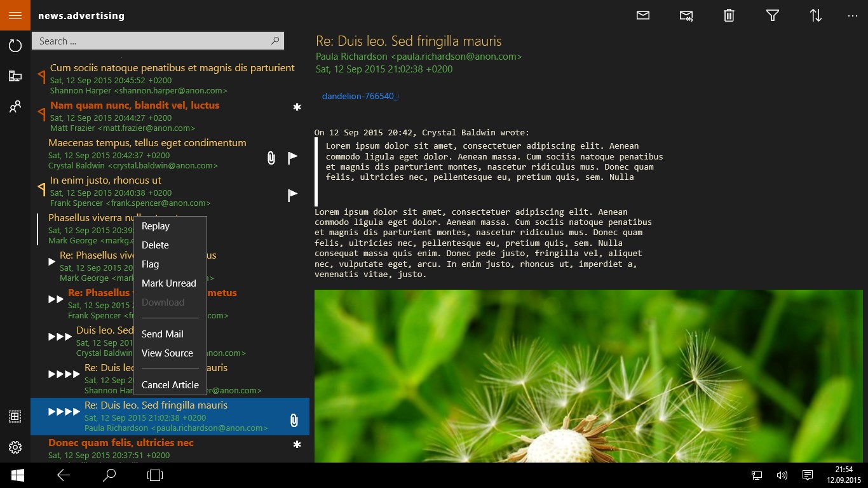Delete the message using the trash icon

[728, 15]
